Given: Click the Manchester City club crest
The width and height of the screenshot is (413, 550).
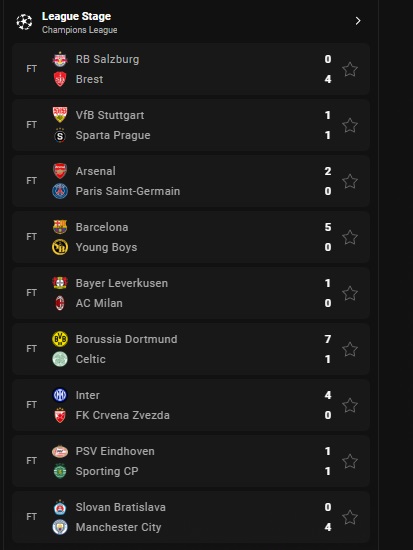Looking at the screenshot, I should click(60, 527).
